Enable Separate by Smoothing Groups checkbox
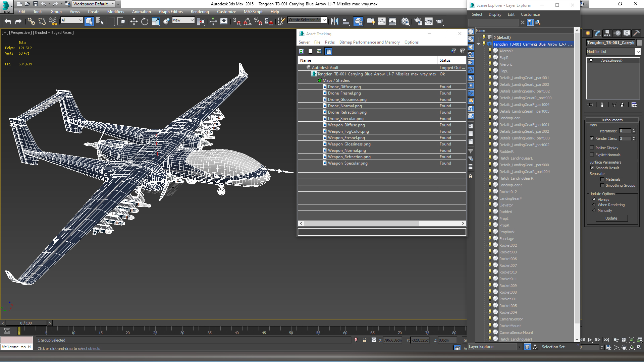 pyautogui.click(x=602, y=185)
